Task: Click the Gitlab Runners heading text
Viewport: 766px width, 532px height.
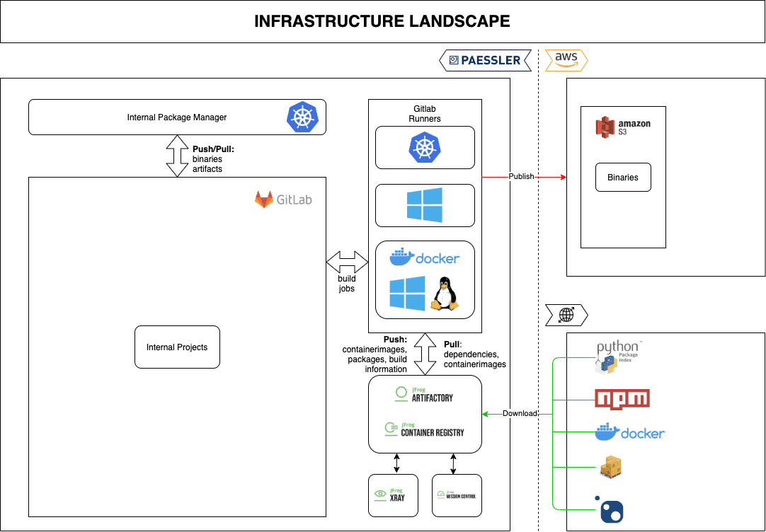Action: [x=425, y=114]
